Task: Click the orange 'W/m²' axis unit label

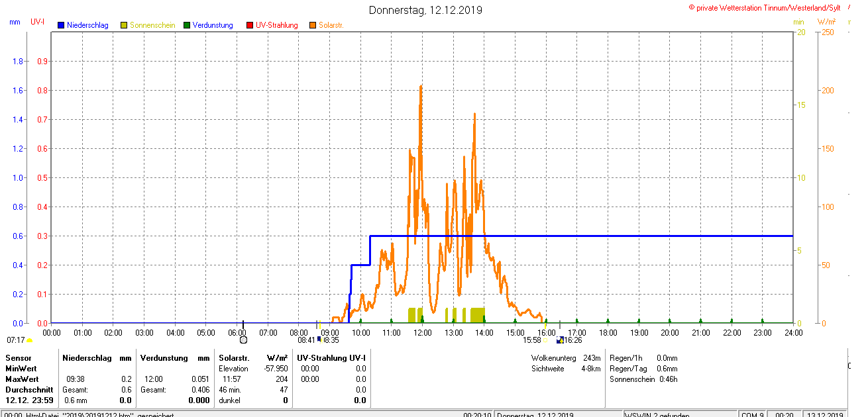Action: point(826,22)
